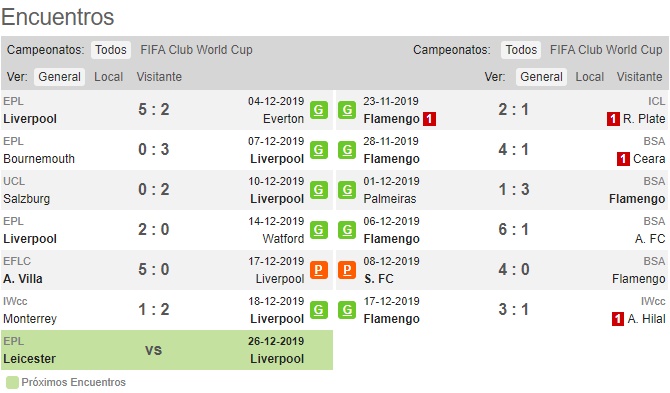Open Salzburg 0:2 Liverpool score
The image size is (670, 393).
pos(154,190)
